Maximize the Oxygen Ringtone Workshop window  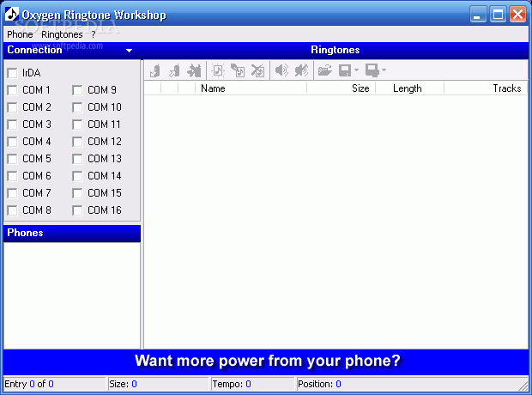tap(498, 15)
